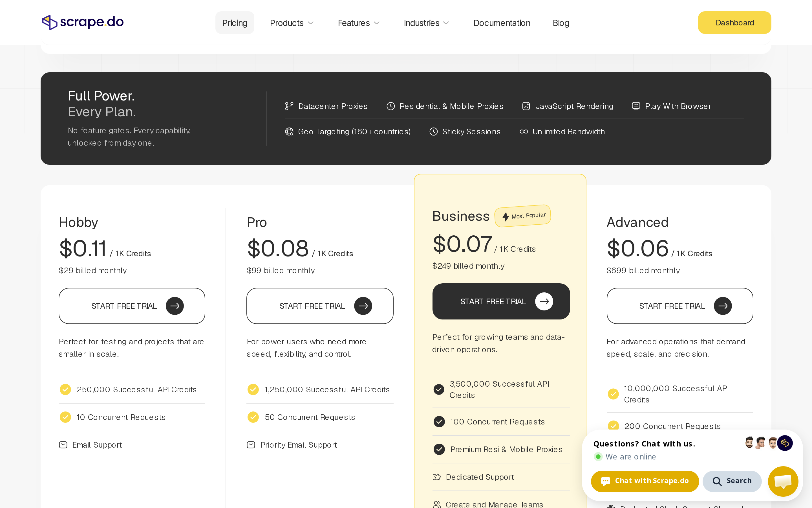The height and width of the screenshot is (508, 812).
Task: Start free trial for Business plan
Action: pos(501,301)
